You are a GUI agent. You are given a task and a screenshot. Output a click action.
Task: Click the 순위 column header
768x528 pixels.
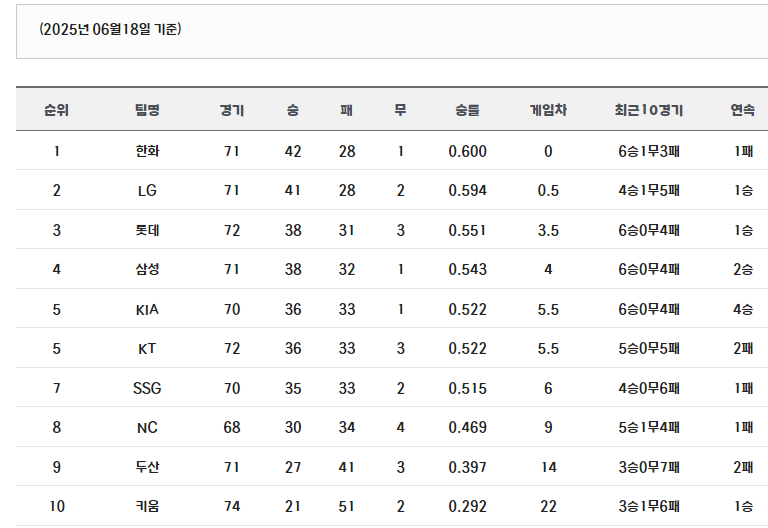56,110
